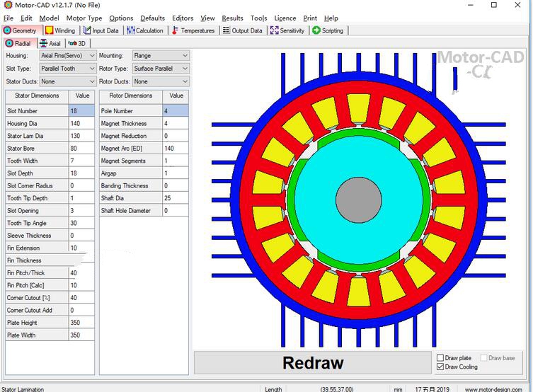Enable the Draw plate checkbox
The height and width of the screenshot is (392, 533).
440,358
